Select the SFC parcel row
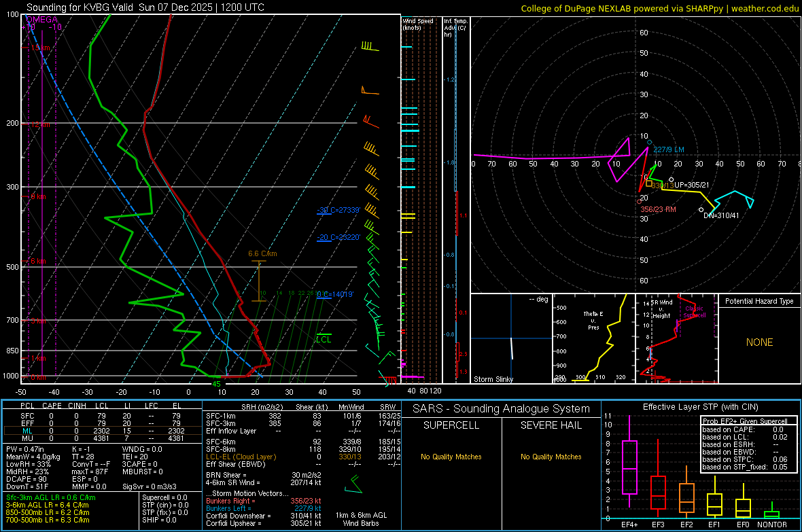 click(102, 416)
